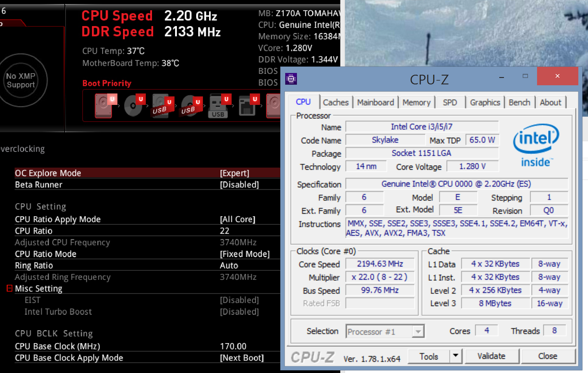Open the Mainboard tab
This screenshot has width=588, height=373.
tap(375, 102)
